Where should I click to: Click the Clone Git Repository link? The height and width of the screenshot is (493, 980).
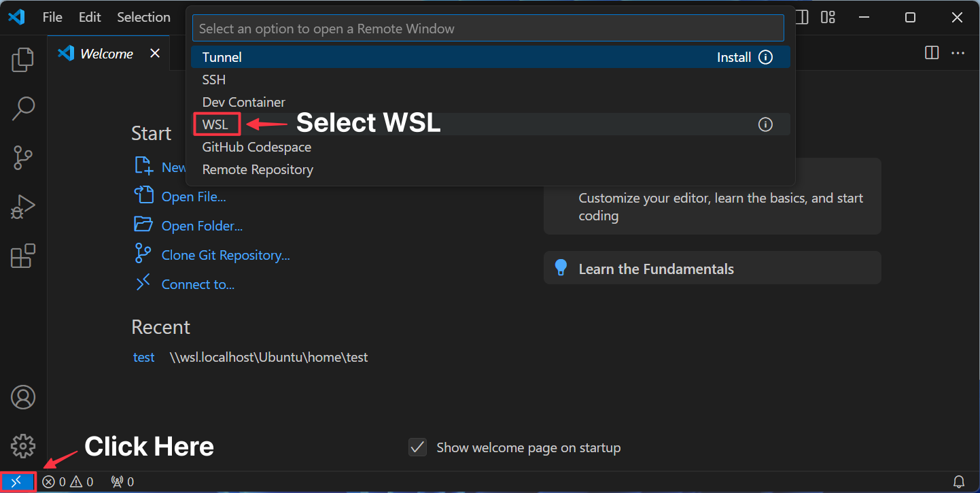pyautogui.click(x=225, y=255)
